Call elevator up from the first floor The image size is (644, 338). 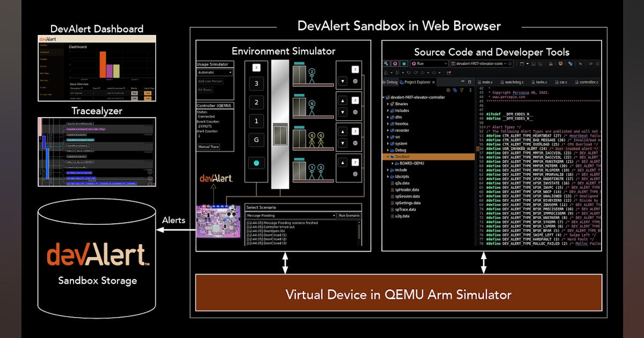point(342,131)
